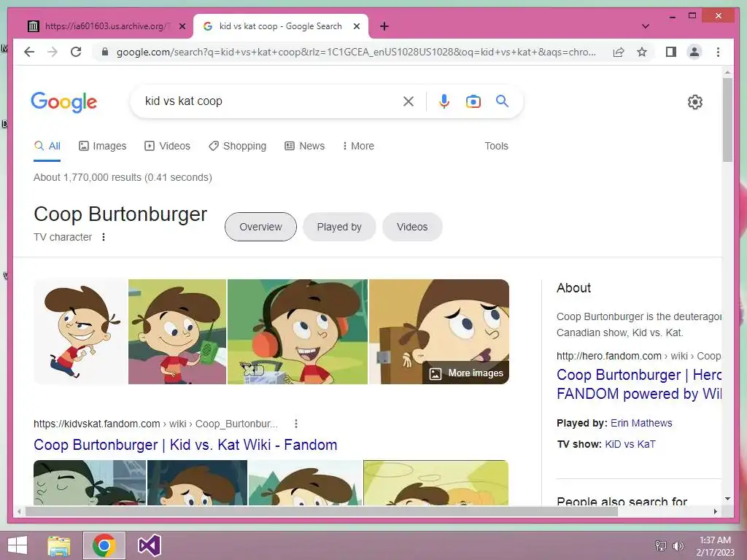Reload the page with the refresh icon

click(x=76, y=52)
